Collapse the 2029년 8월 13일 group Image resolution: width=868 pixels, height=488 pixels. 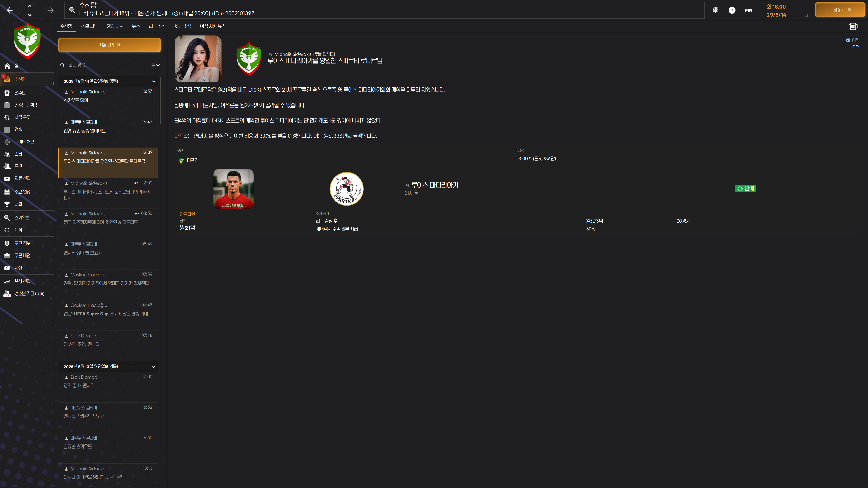tap(153, 366)
